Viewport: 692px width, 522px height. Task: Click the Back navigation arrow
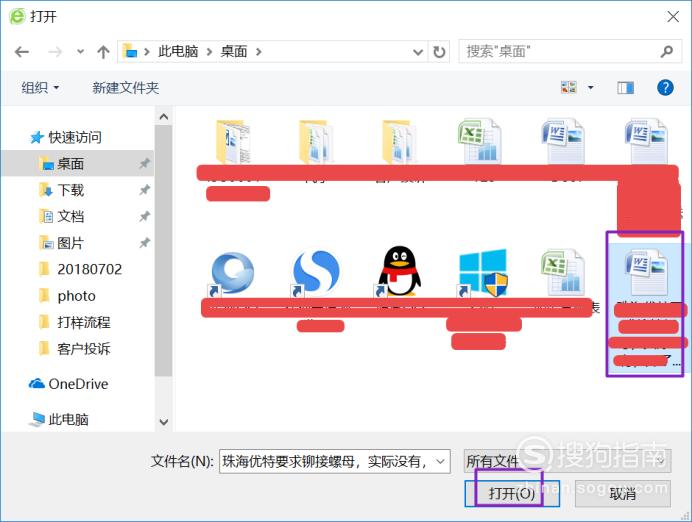click(x=22, y=52)
